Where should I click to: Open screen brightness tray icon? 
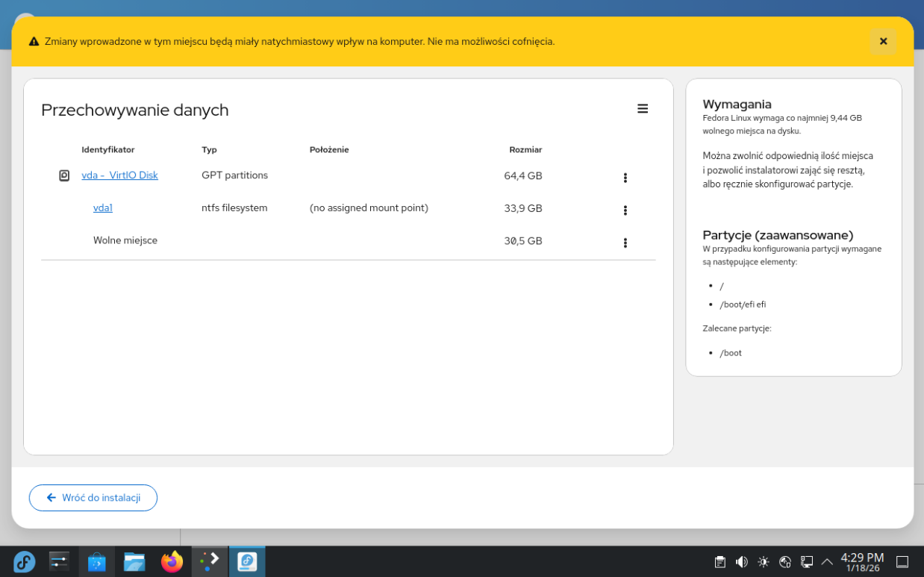[x=763, y=562]
